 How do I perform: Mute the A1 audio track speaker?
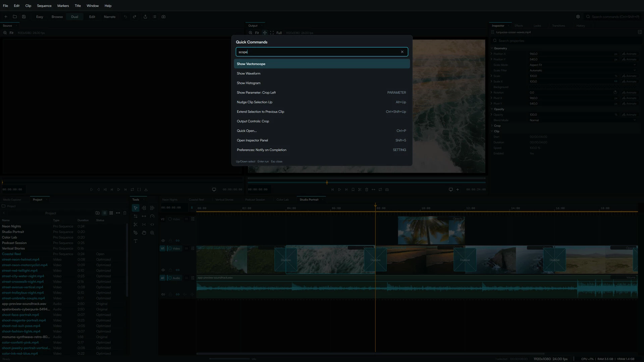coord(163,295)
